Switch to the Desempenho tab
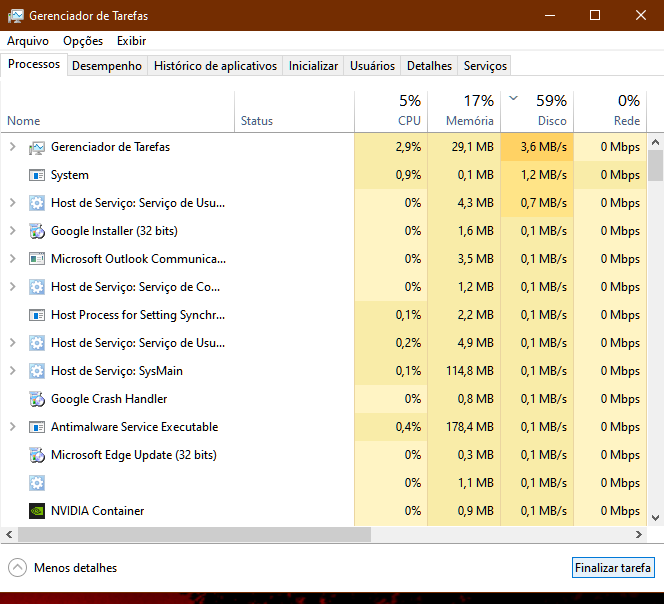 tap(107, 66)
